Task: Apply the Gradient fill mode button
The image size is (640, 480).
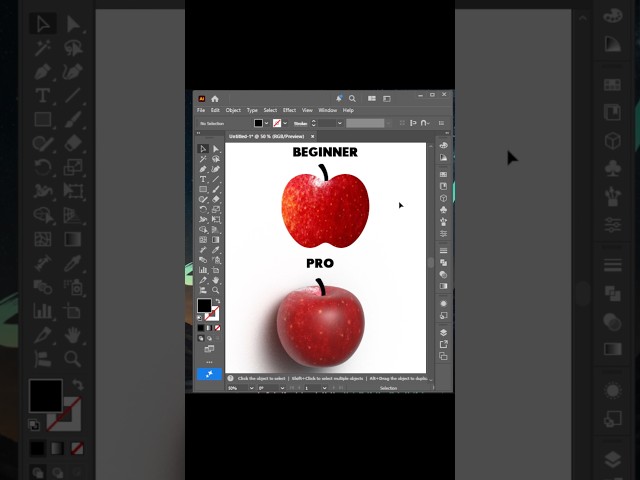Action: [x=209, y=328]
